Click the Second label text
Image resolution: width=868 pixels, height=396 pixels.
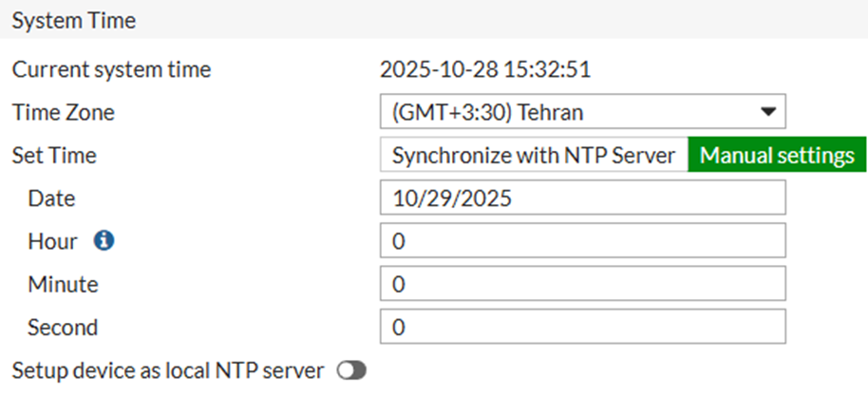[63, 328]
